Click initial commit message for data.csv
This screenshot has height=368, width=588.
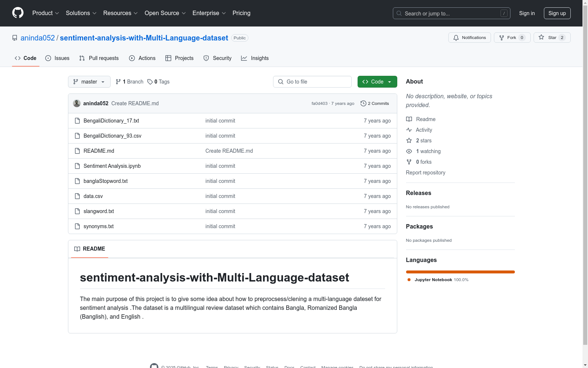tap(220, 196)
